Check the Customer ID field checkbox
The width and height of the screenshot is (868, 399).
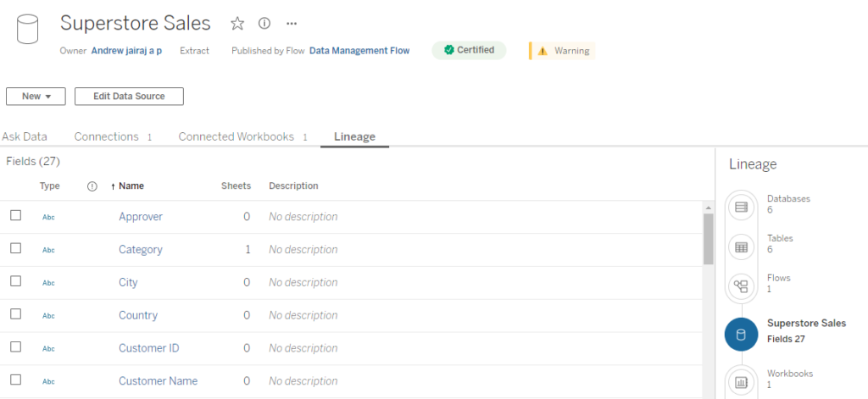[x=15, y=347]
